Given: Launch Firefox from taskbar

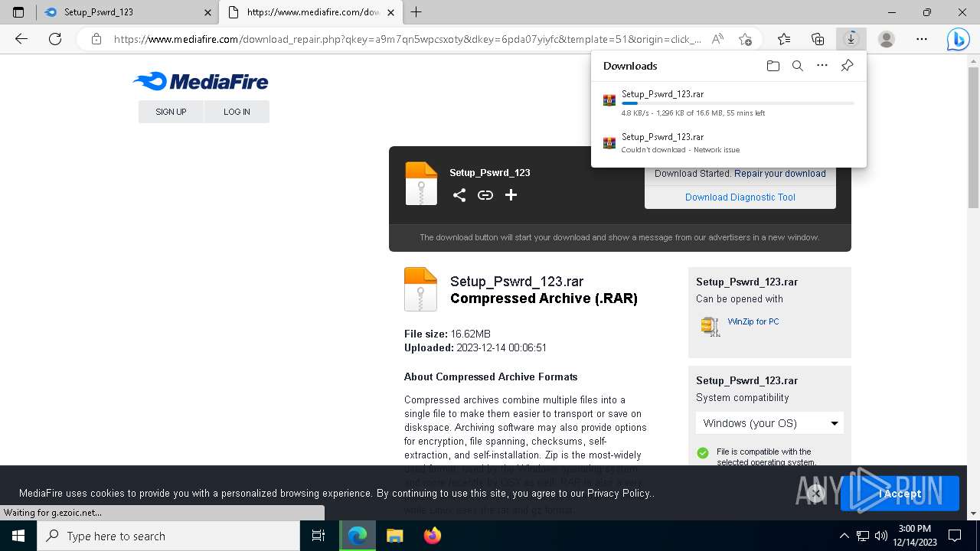Looking at the screenshot, I should click(432, 536).
